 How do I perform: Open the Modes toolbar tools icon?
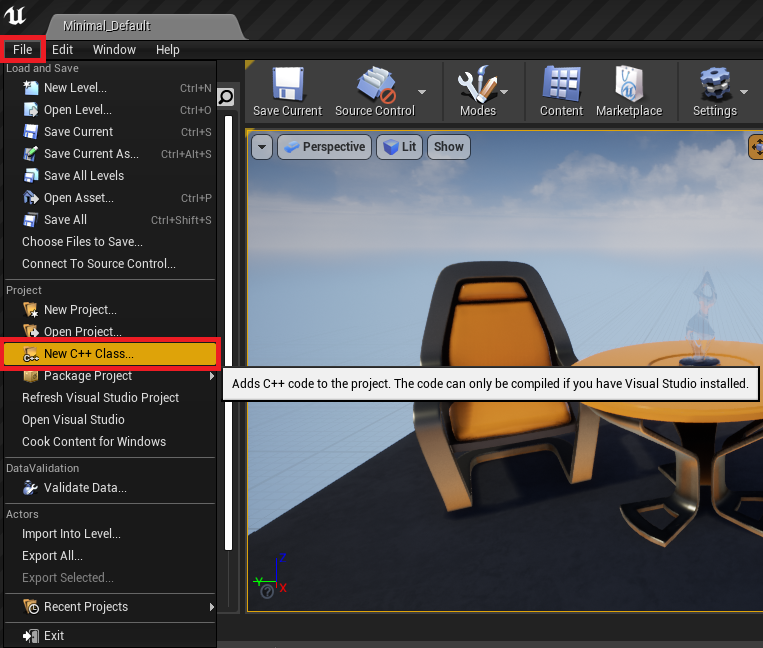click(477, 83)
